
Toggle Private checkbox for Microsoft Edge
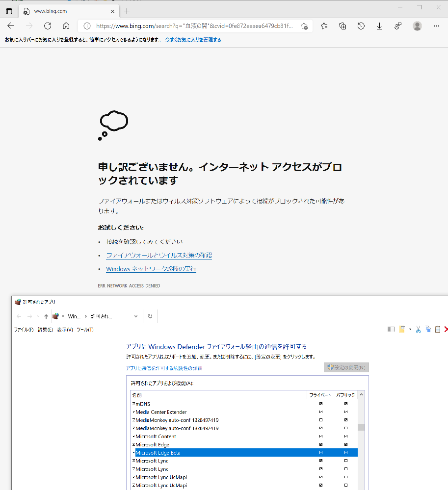tap(321, 444)
